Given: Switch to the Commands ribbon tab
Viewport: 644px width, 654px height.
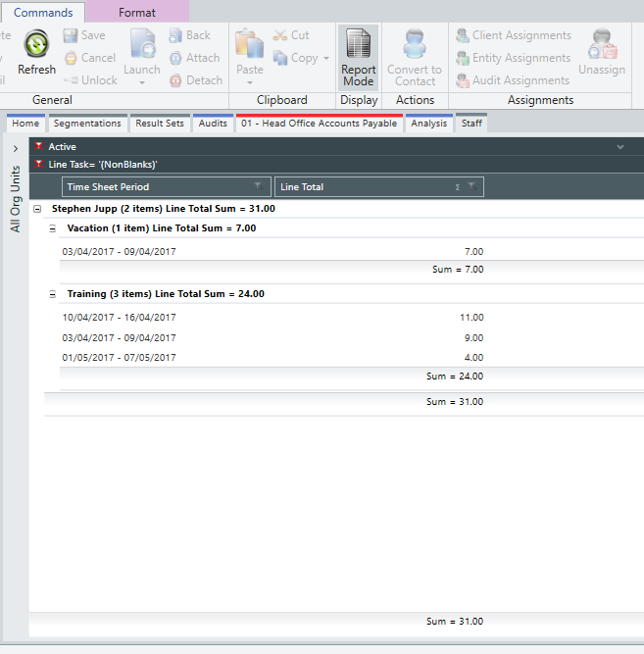Looking at the screenshot, I should [43, 13].
